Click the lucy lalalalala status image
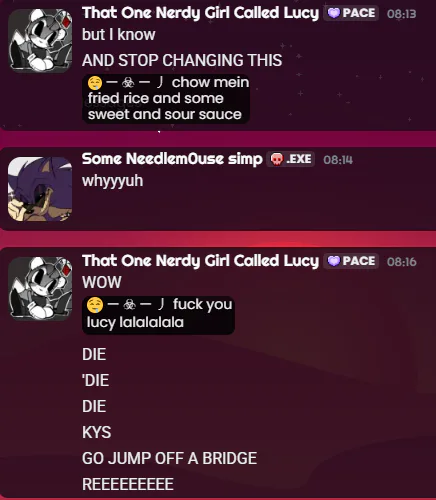 coord(158,315)
